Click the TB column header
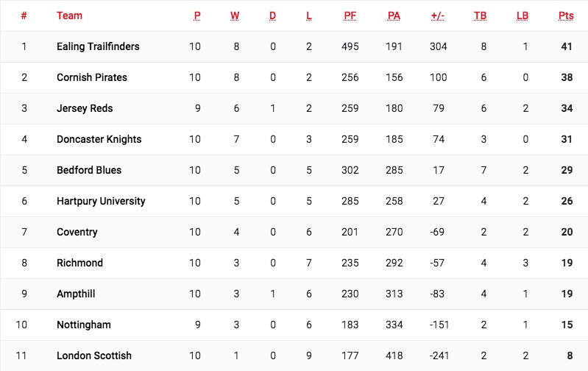 (x=481, y=15)
